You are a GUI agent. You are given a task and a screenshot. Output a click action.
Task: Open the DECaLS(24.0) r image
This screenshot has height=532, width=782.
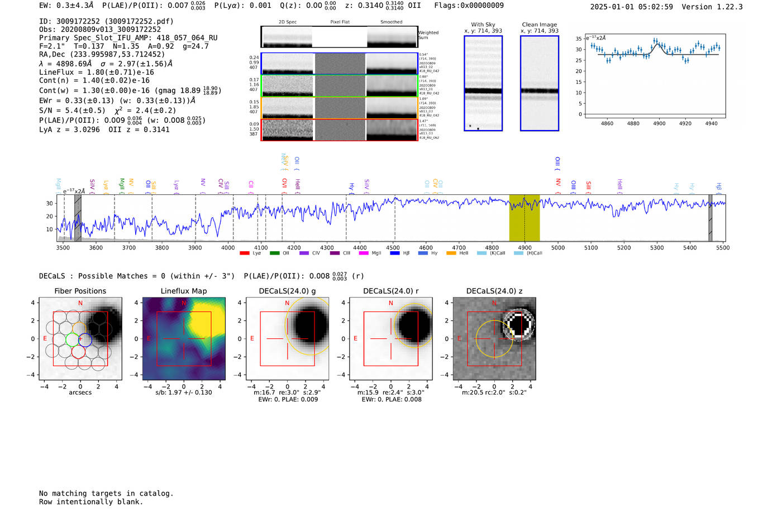391,339
